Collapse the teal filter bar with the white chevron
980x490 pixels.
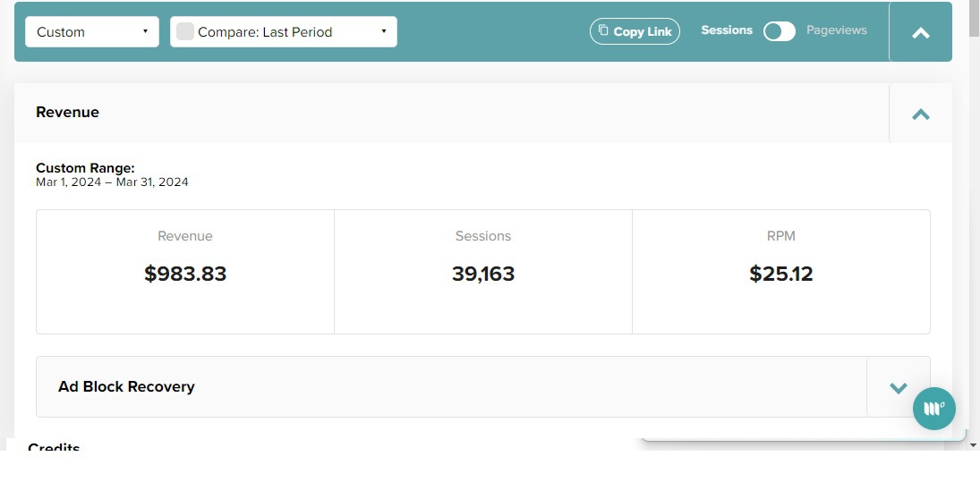pyautogui.click(x=921, y=32)
